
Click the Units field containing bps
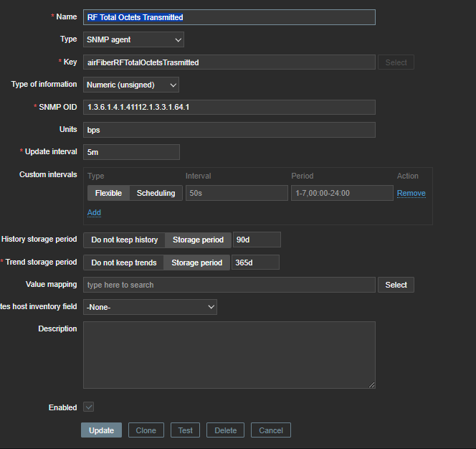[229, 130]
